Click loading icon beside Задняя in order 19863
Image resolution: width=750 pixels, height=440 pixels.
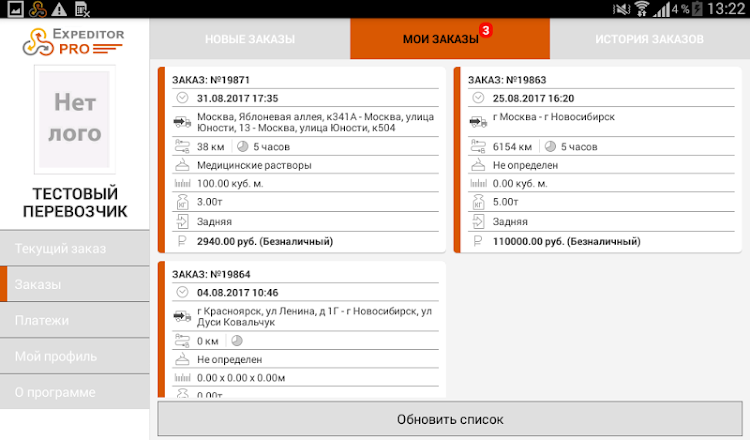point(478,221)
